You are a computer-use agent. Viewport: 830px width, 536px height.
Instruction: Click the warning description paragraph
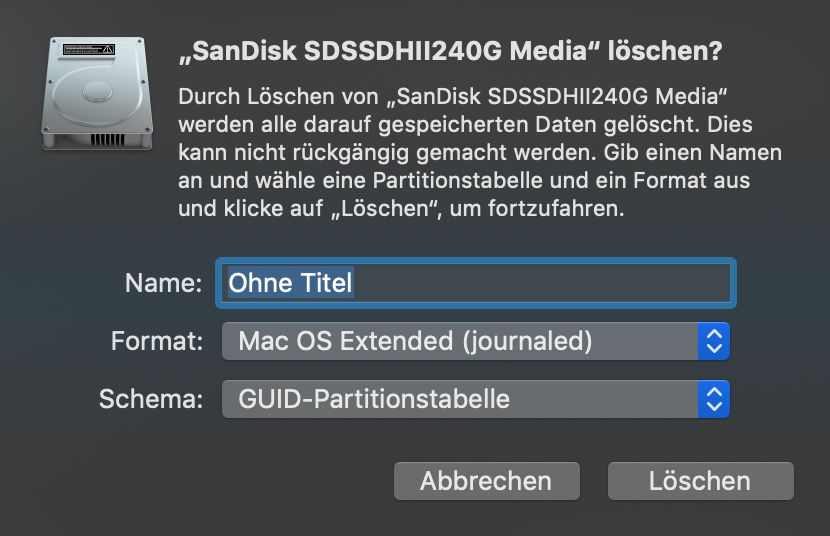(479, 154)
